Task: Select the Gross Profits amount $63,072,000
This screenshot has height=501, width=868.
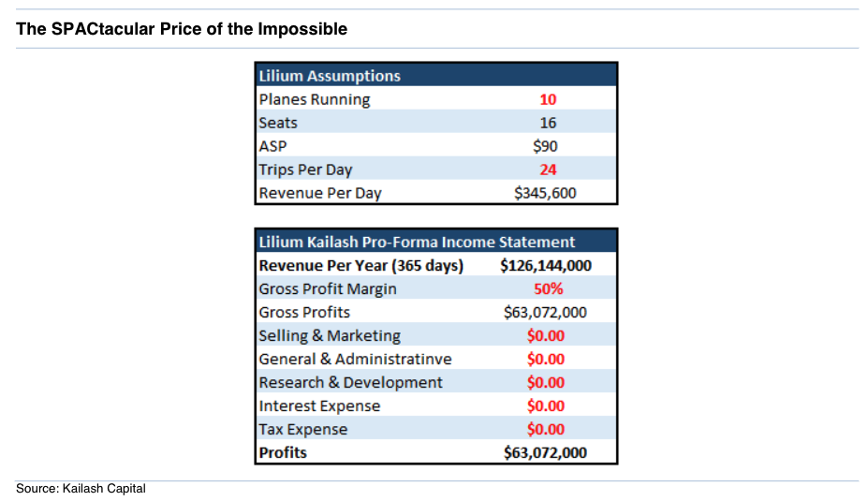Action: [545, 312]
